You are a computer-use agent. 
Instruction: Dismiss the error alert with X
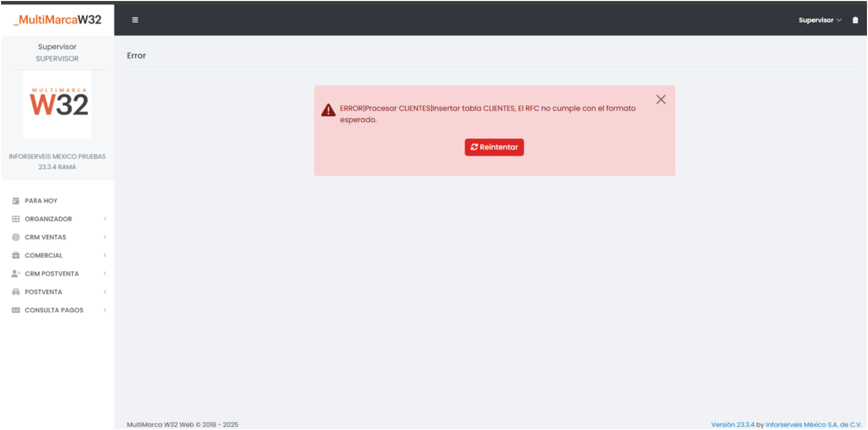coord(661,100)
